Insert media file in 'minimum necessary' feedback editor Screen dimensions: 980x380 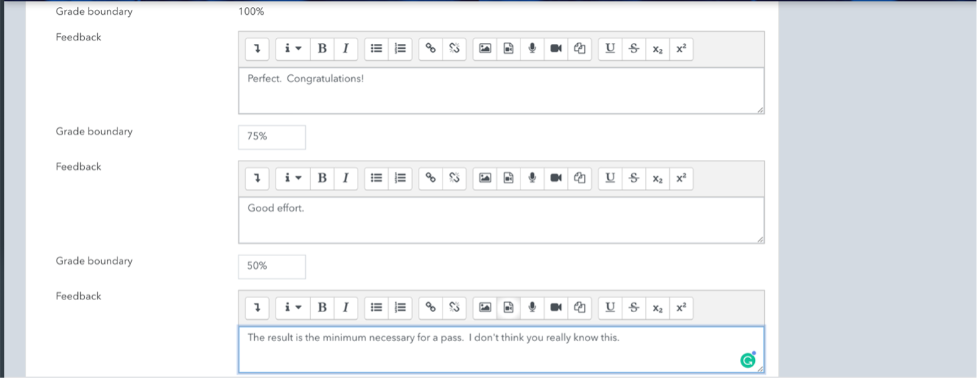pyautogui.click(x=508, y=308)
